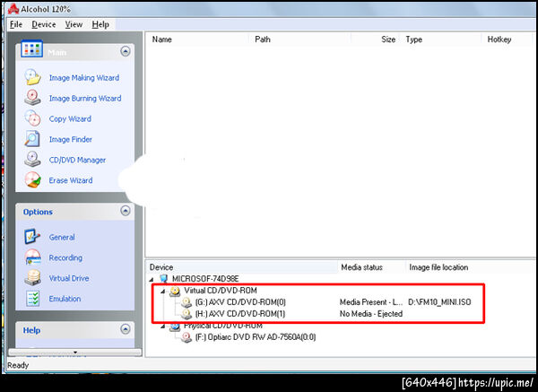Click the Recording options icon
Screen dimensions: 538x392
click(32, 257)
